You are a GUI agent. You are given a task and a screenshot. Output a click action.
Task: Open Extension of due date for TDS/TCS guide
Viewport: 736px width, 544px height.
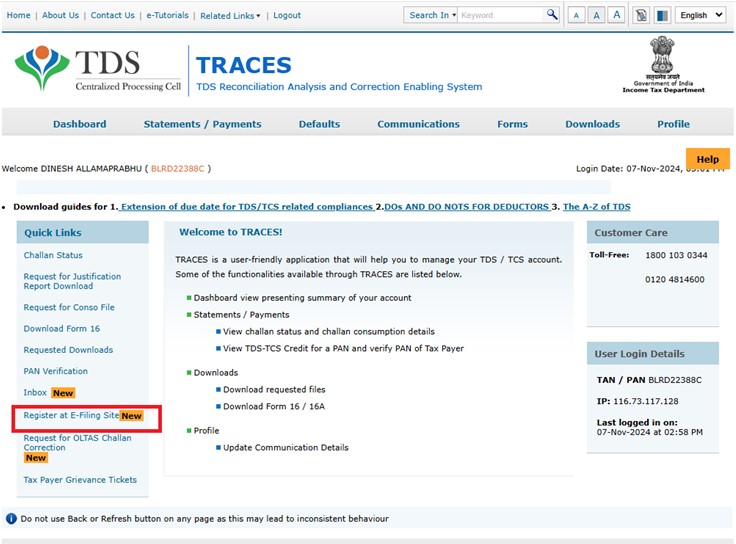246,207
